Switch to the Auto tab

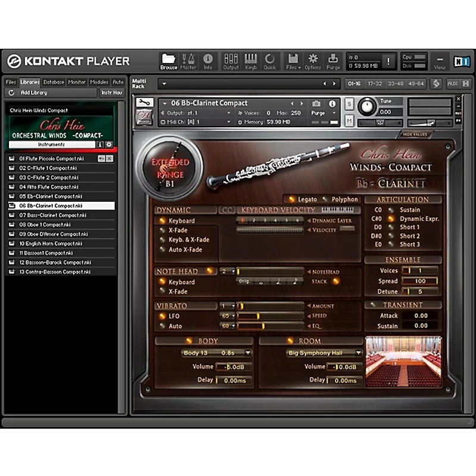point(118,82)
